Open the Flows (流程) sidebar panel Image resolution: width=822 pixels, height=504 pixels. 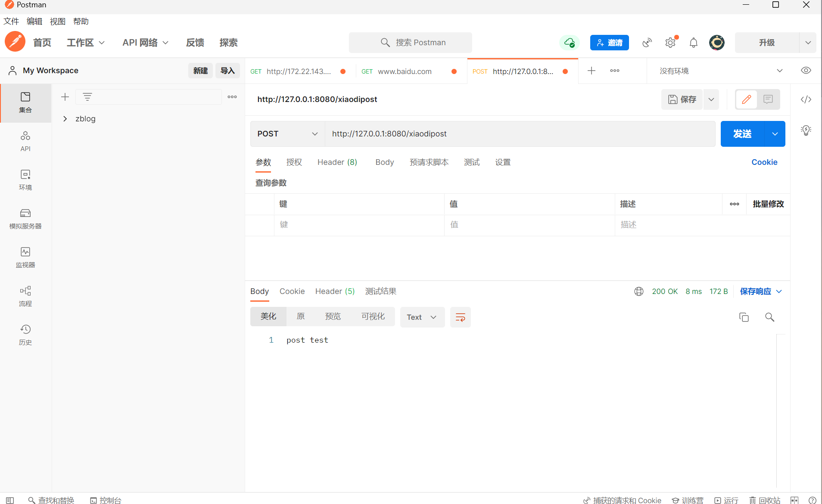(25, 296)
